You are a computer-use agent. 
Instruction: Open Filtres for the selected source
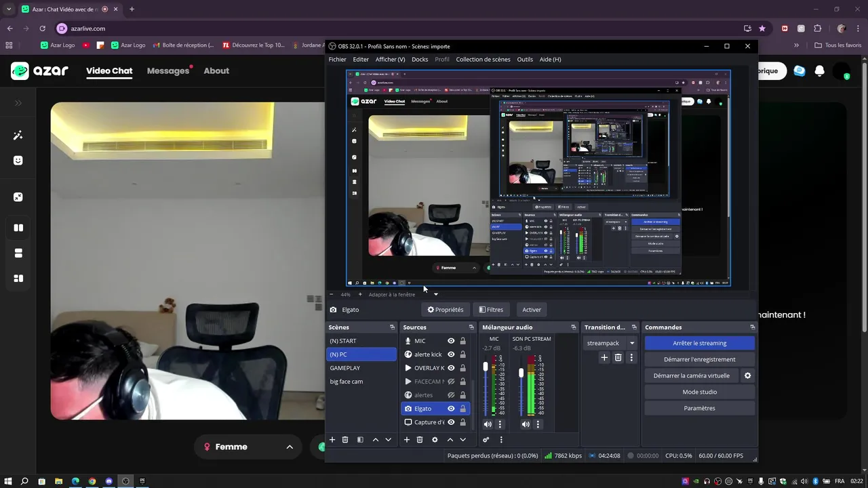(x=491, y=310)
